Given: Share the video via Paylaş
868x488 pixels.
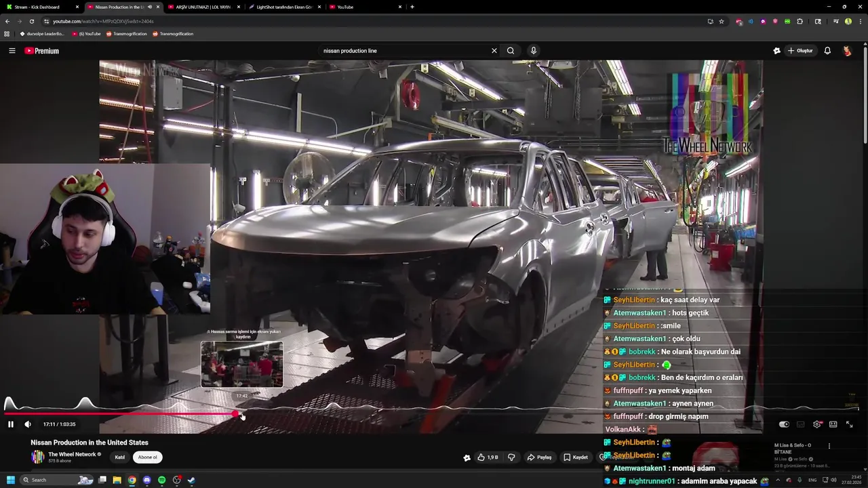Looking at the screenshot, I should point(539,457).
